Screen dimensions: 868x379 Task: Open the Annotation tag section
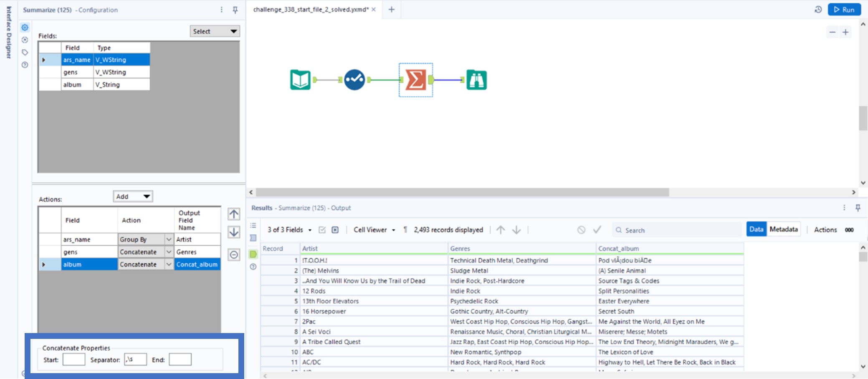(25, 53)
